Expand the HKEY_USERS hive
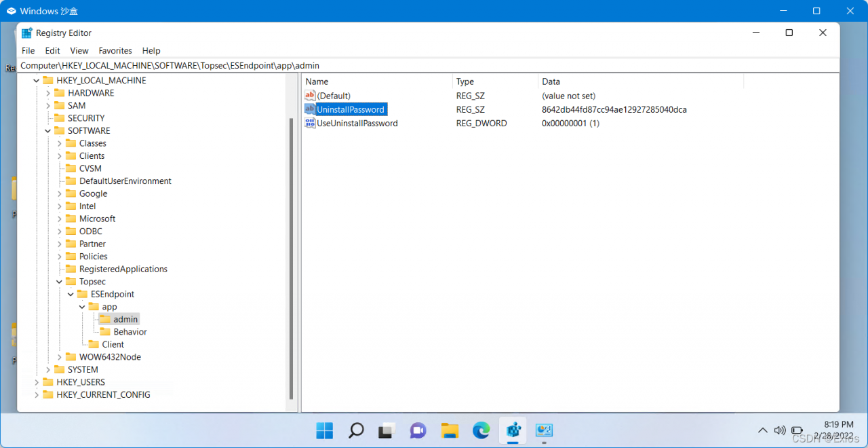The image size is (868, 448). (x=37, y=382)
